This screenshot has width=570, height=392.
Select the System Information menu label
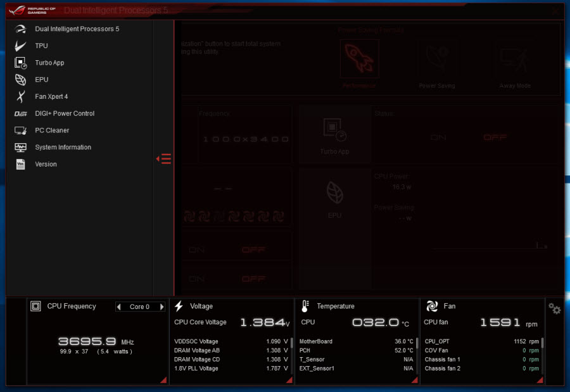(63, 148)
